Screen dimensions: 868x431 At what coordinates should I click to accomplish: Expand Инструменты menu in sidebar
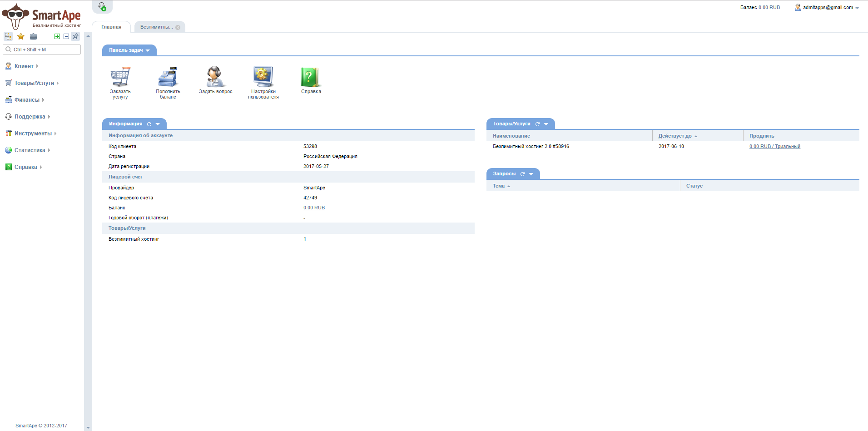coord(31,134)
